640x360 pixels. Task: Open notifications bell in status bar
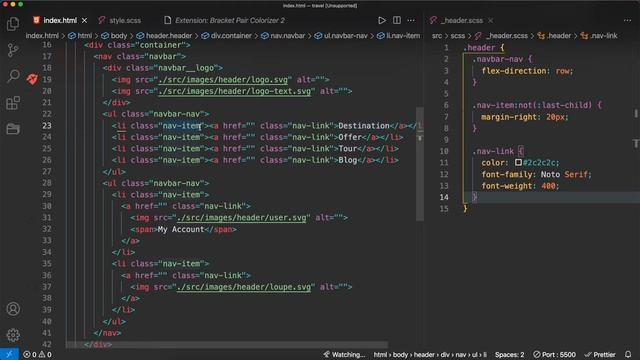pos(628,354)
